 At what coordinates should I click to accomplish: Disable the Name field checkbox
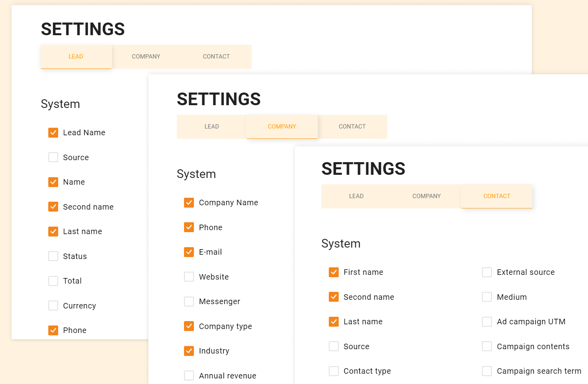click(x=53, y=182)
